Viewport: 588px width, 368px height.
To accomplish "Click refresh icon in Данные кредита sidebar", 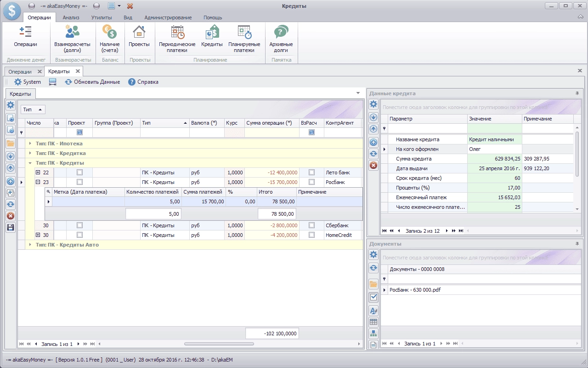I will (373, 154).
